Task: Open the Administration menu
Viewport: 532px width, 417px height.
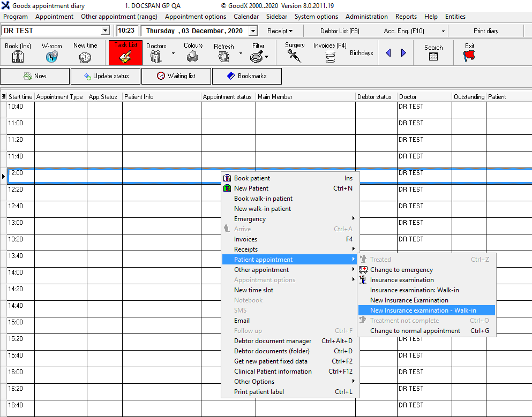Action: tap(366, 17)
